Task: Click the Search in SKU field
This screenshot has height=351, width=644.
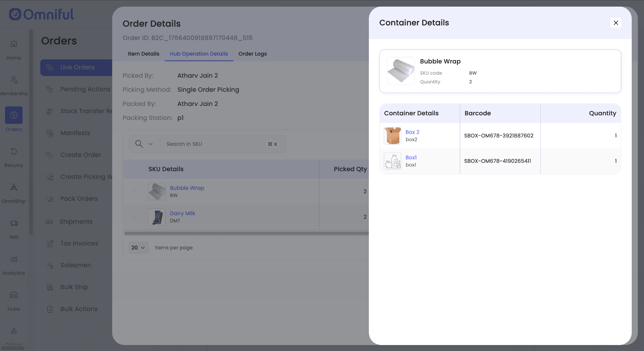Action: coord(214,144)
